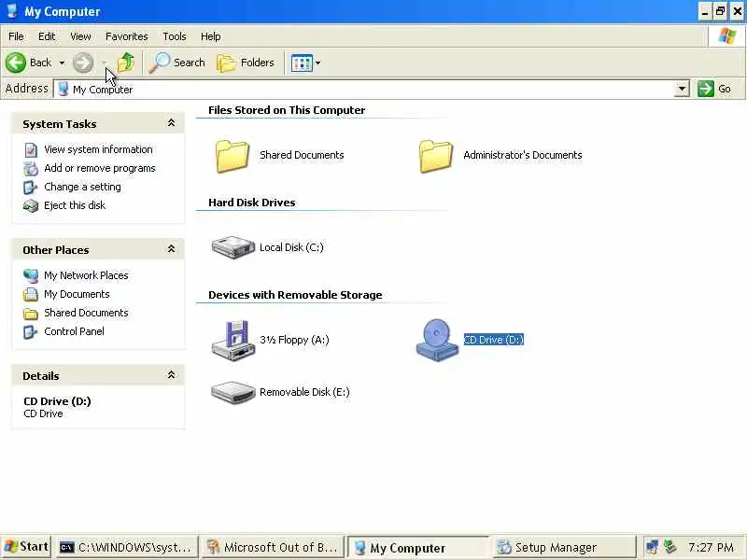Collapse the System Tasks panel
Viewport: 747px width, 560px height.
pyautogui.click(x=171, y=123)
